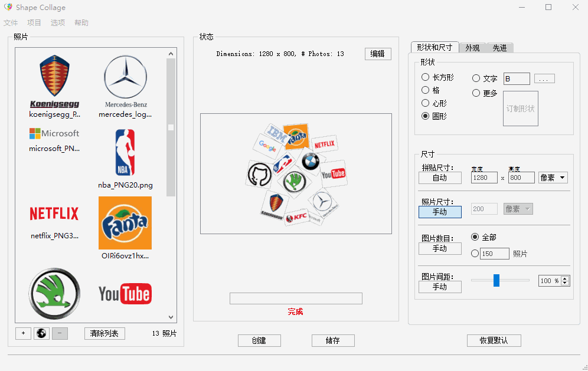Screen dimensions: 588x371
Task: Select the Koenigsegg logo thumbnail
Action: (54, 81)
